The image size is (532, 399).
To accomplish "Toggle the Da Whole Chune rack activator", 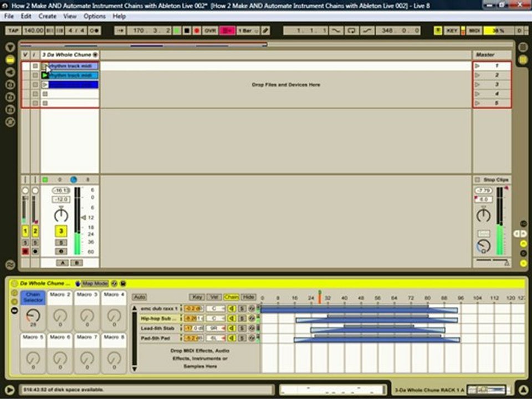I will pos(14,283).
